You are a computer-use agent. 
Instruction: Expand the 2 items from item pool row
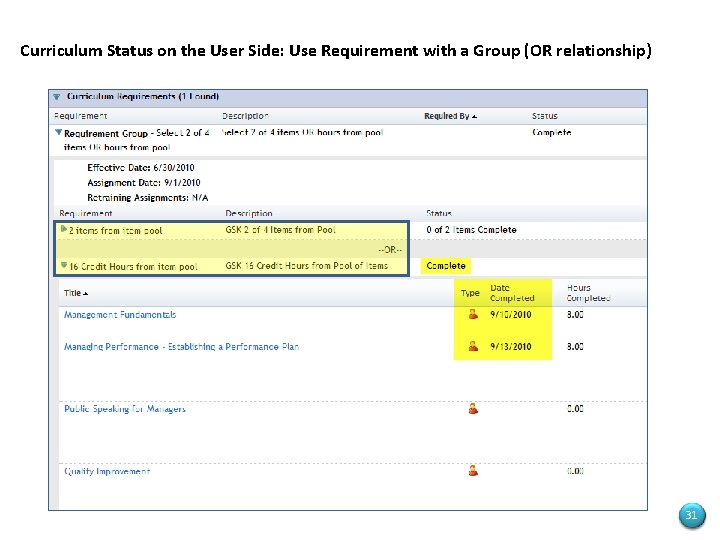tap(63, 230)
